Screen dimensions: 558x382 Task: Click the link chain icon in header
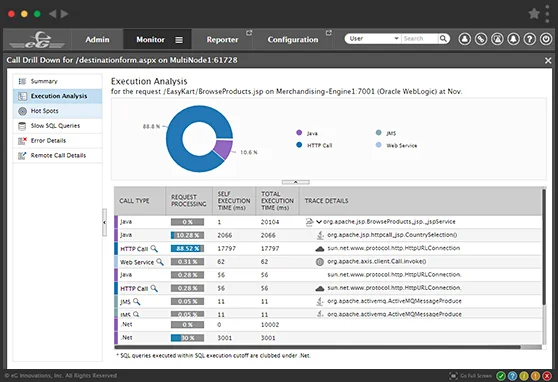481,39
